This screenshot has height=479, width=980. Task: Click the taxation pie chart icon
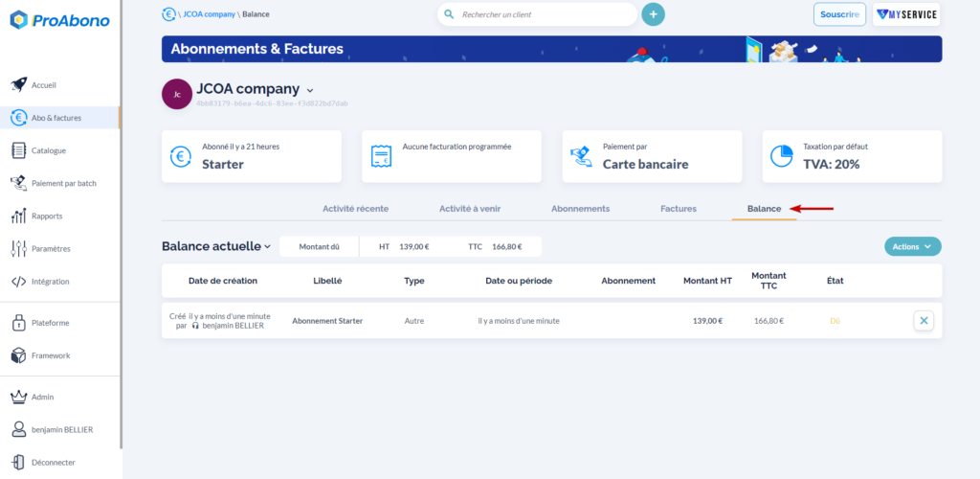pyautogui.click(x=781, y=156)
